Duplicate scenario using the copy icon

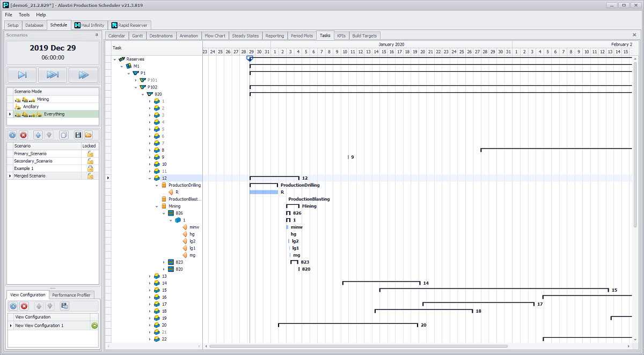click(64, 135)
